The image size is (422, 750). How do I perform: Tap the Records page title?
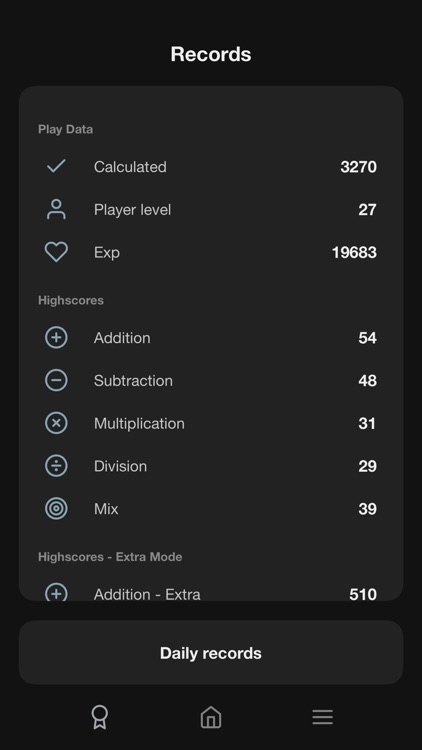coord(211,54)
